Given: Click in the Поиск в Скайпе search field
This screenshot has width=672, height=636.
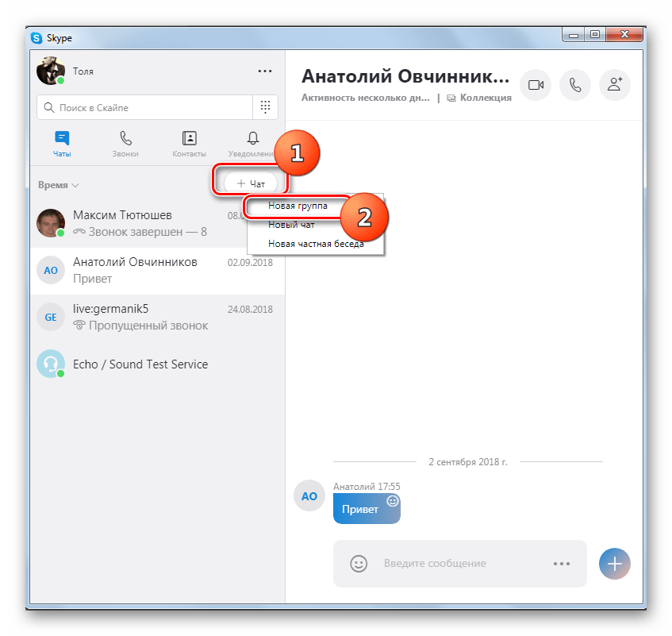Looking at the screenshot, I should [x=145, y=107].
